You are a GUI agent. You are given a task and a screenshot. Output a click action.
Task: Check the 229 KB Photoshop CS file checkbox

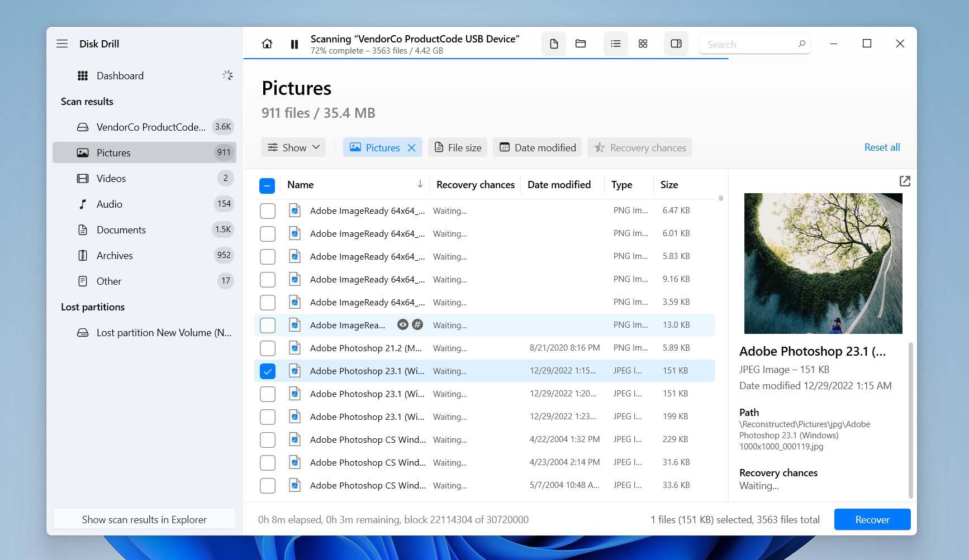[x=268, y=440]
